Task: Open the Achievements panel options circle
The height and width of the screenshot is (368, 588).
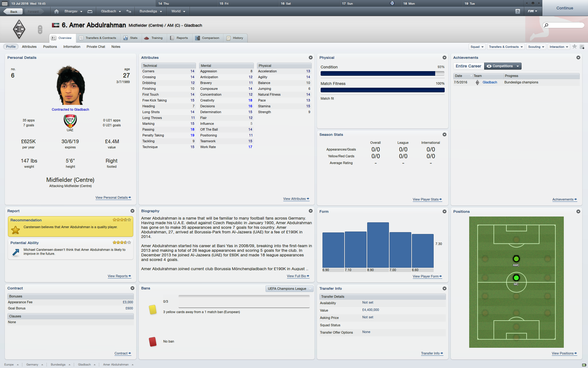Action: click(x=578, y=58)
